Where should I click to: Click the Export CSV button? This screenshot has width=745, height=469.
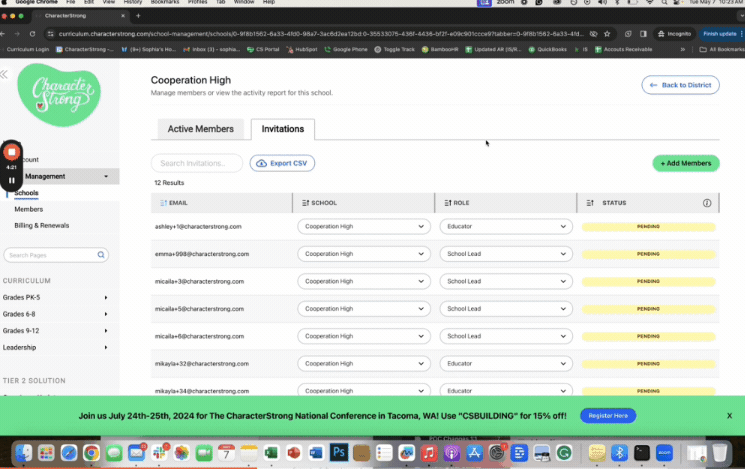[x=282, y=163]
